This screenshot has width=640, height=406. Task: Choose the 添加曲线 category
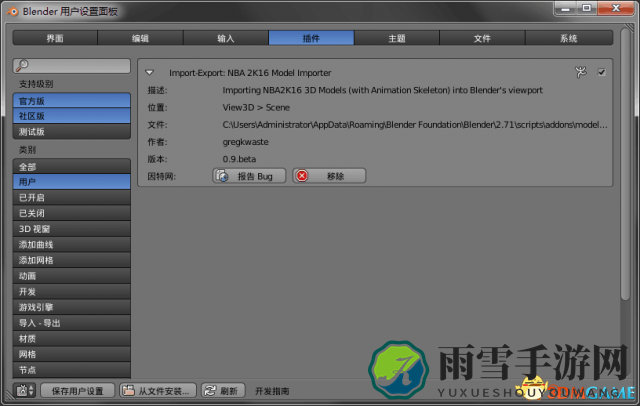coord(72,244)
